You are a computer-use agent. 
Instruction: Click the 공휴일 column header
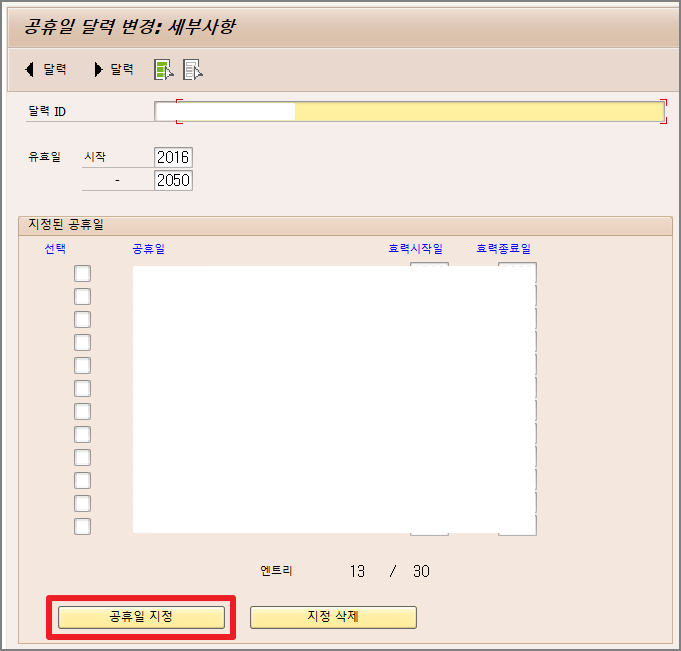149,249
